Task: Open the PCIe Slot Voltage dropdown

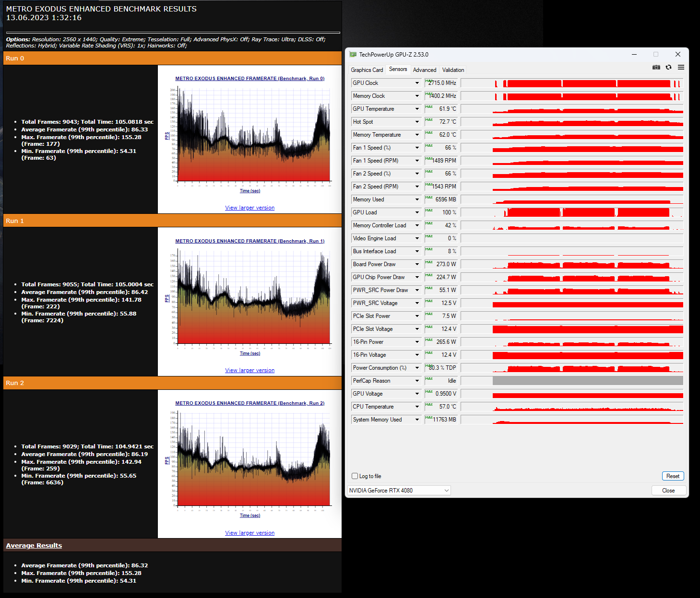Action: [x=417, y=329]
